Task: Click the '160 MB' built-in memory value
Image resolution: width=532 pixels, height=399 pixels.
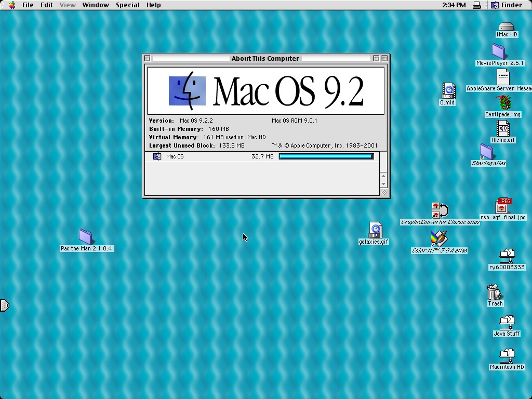Action: click(219, 129)
